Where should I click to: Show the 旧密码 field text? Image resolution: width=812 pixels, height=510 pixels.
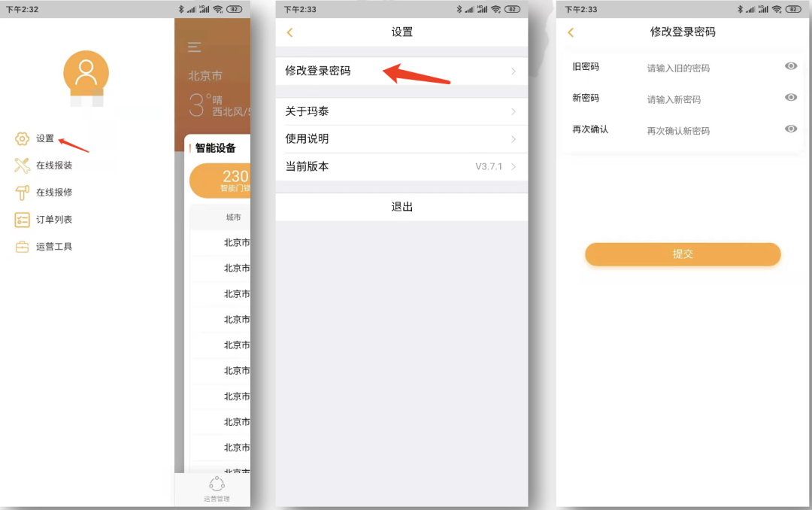790,66
